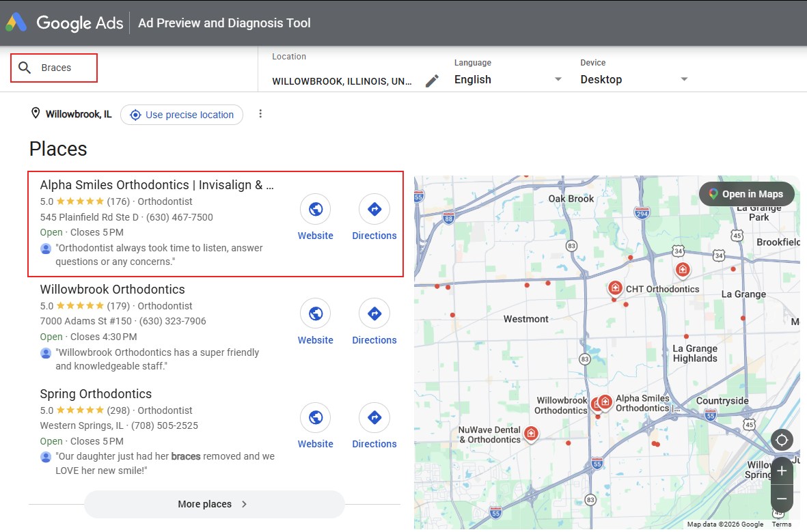The image size is (807, 532).
Task: Click reviewer avatar icon under Spring Orthodontics review
Action: pyautogui.click(x=46, y=457)
